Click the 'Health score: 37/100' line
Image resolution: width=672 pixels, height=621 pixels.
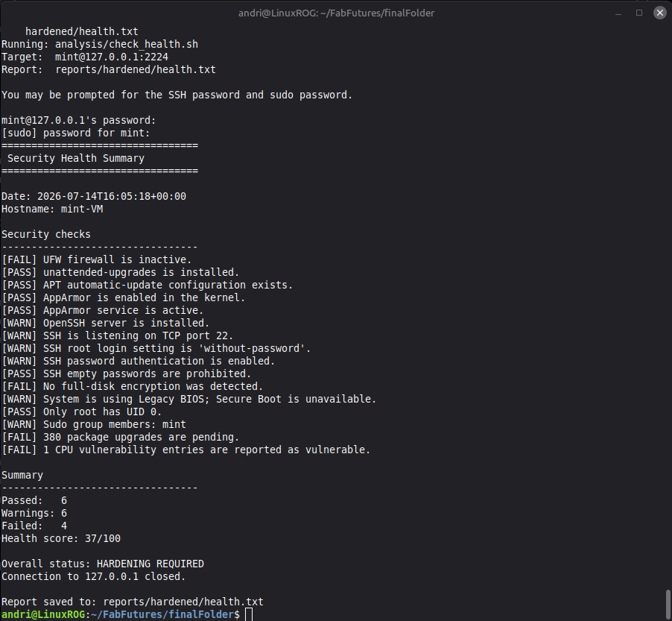tap(61, 539)
